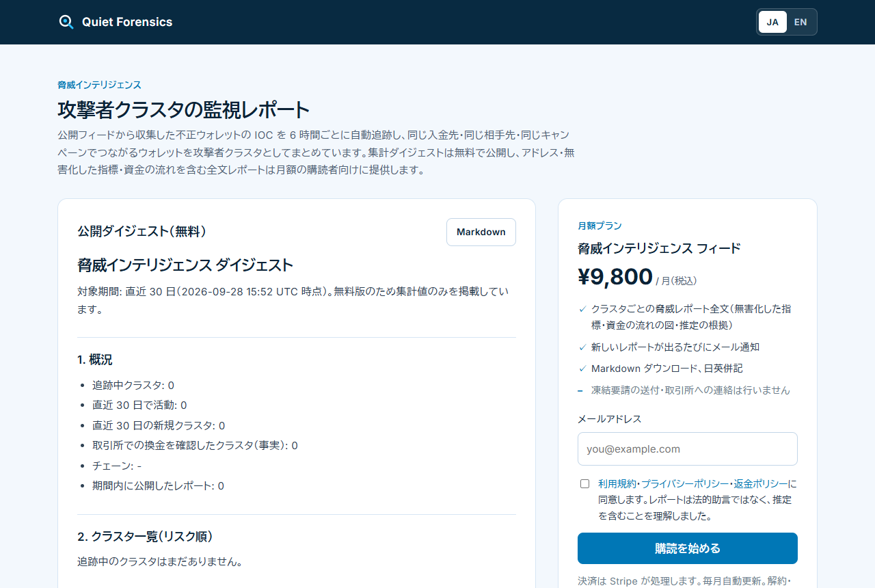
Task: Click the 期間内に公開したレポート: 0 item
Action: coord(158,485)
